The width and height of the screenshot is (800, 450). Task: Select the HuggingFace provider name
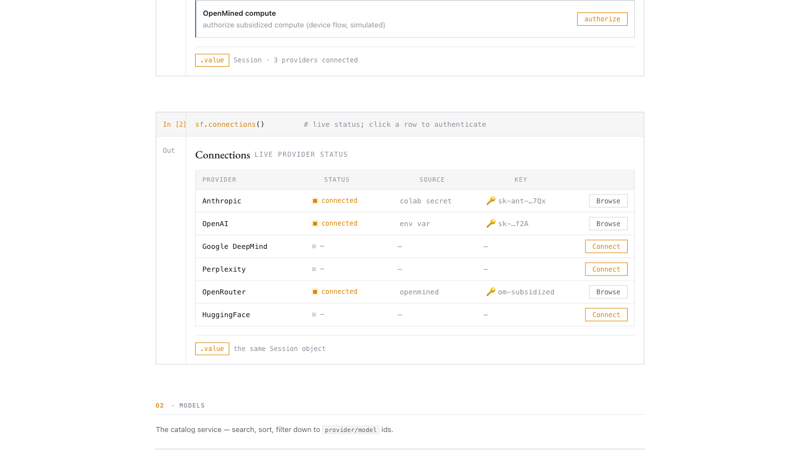point(226,315)
